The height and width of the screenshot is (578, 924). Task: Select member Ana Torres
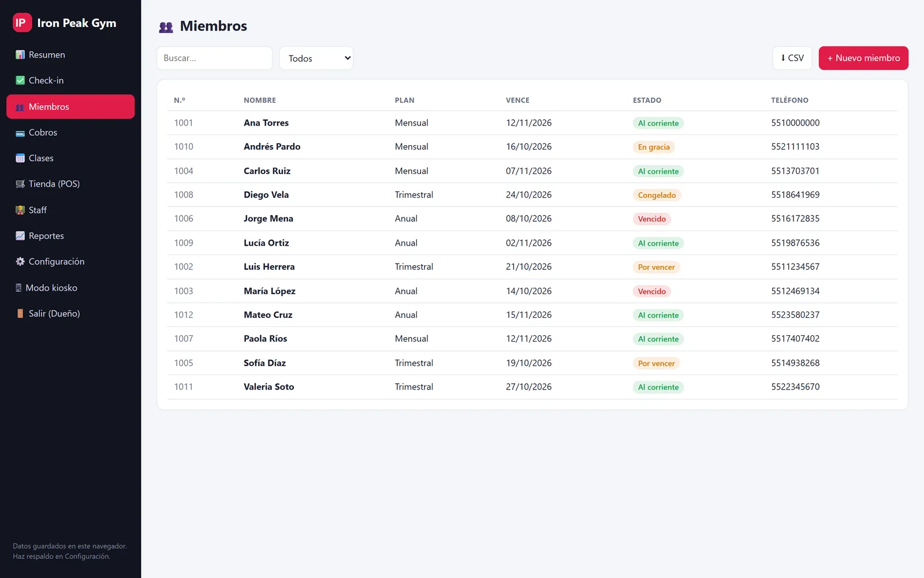[x=266, y=123]
